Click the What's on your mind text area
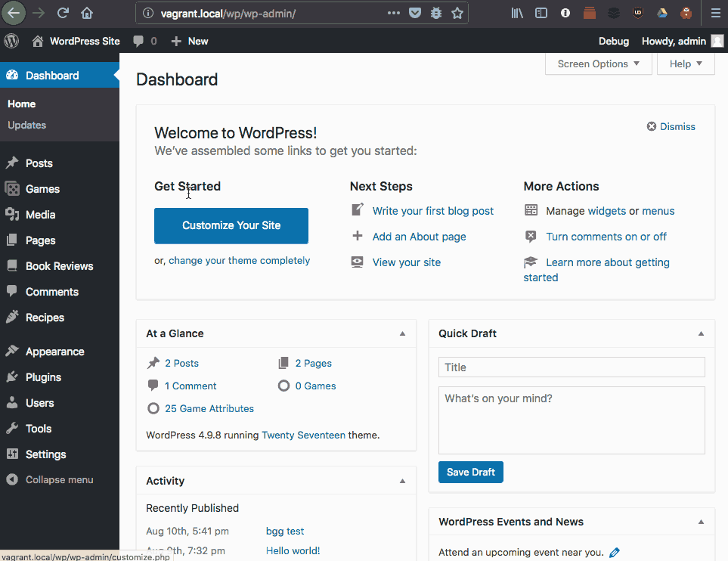728x561 pixels. point(572,420)
